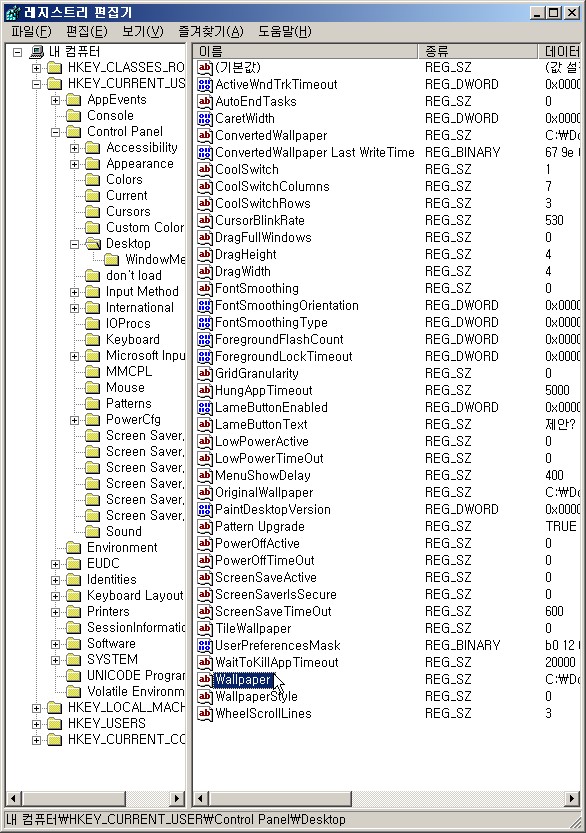
Task: Expand the HKEY_LOCAL_MACHINE hive
Action: (36, 708)
